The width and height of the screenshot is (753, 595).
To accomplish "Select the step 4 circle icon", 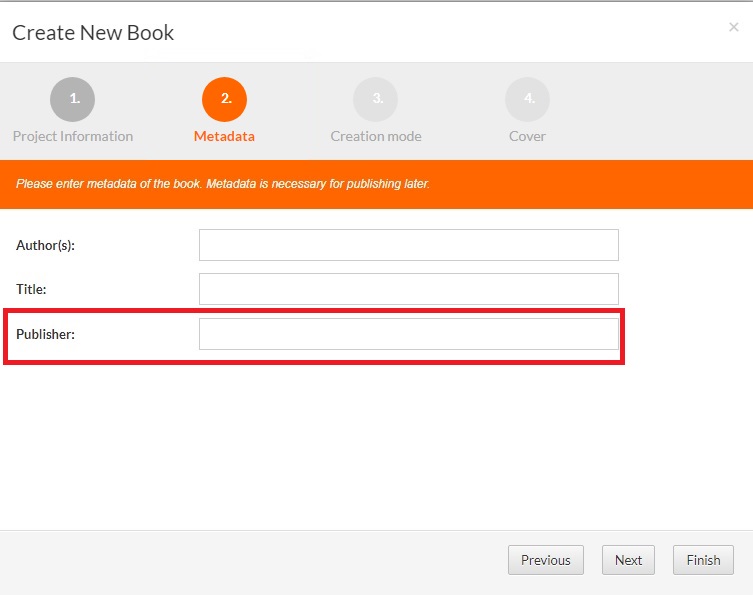I will (527, 99).
